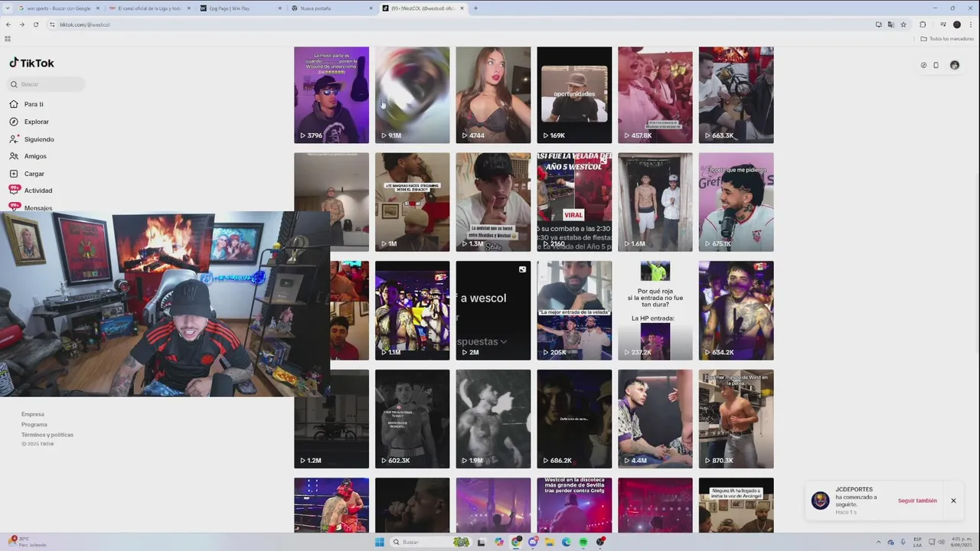Switch to the win sports Google tab
Image resolution: width=980 pixels, height=551 pixels.
(x=58, y=8)
